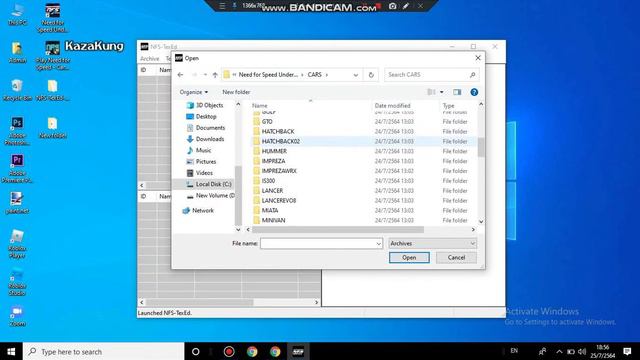Click New folder button
Image resolution: width=640 pixels, height=360 pixels.
(x=236, y=92)
